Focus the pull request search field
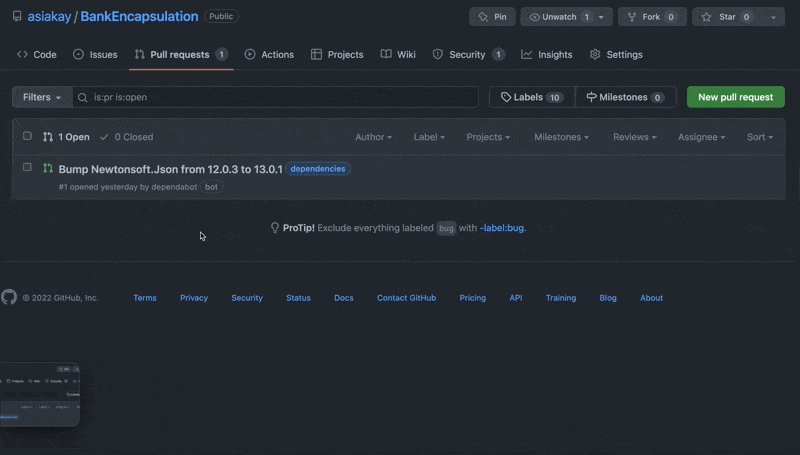The height and width of the screenshot is (455, 800). click(x=280, y=97)
